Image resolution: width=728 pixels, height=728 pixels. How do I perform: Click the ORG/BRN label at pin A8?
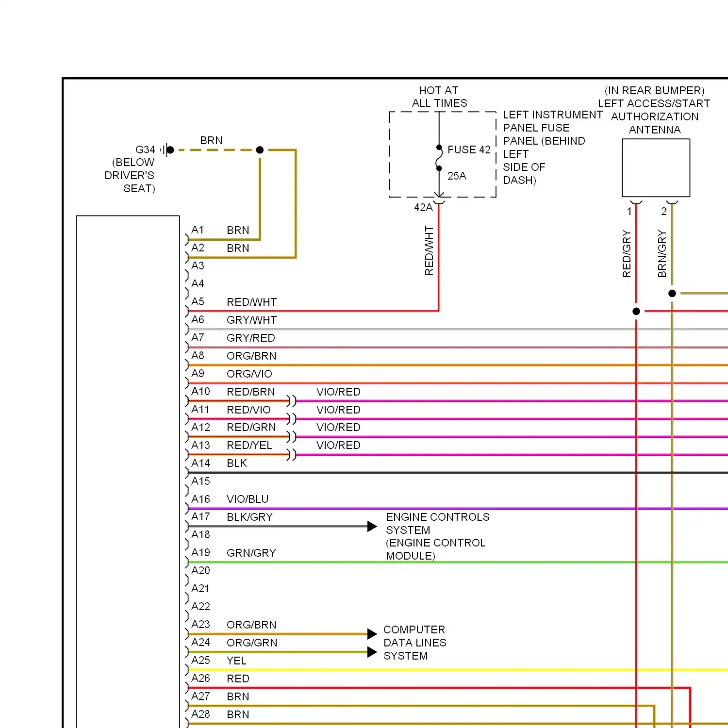251,356
